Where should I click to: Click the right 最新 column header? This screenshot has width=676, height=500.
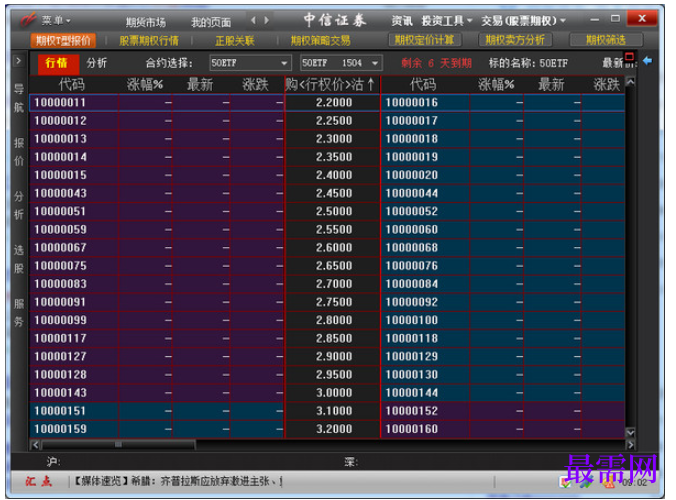coord(551,84)
